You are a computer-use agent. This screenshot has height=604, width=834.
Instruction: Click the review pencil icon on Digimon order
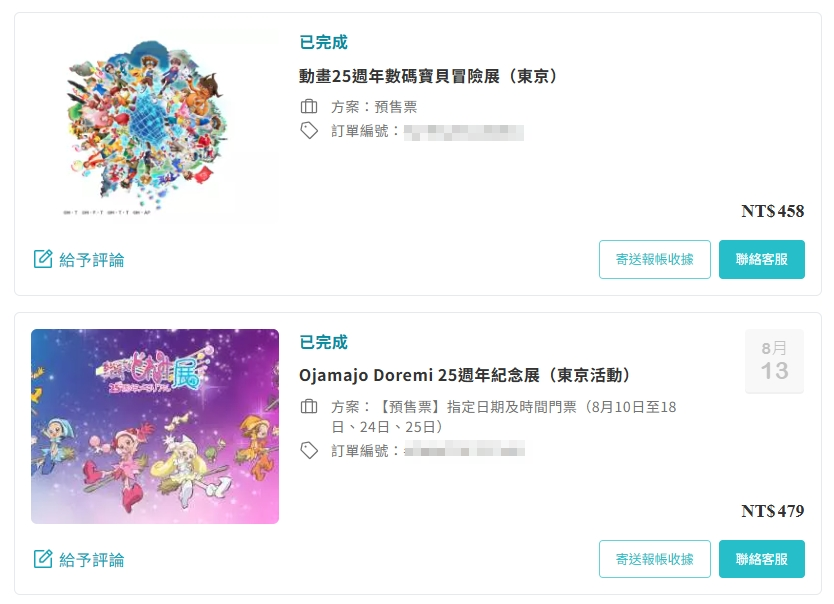point(43,259)
